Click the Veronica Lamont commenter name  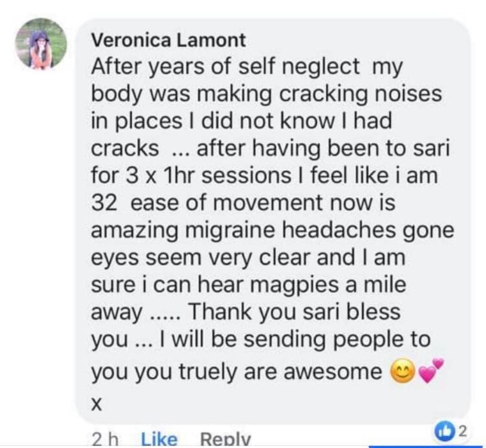coord(169,41)
